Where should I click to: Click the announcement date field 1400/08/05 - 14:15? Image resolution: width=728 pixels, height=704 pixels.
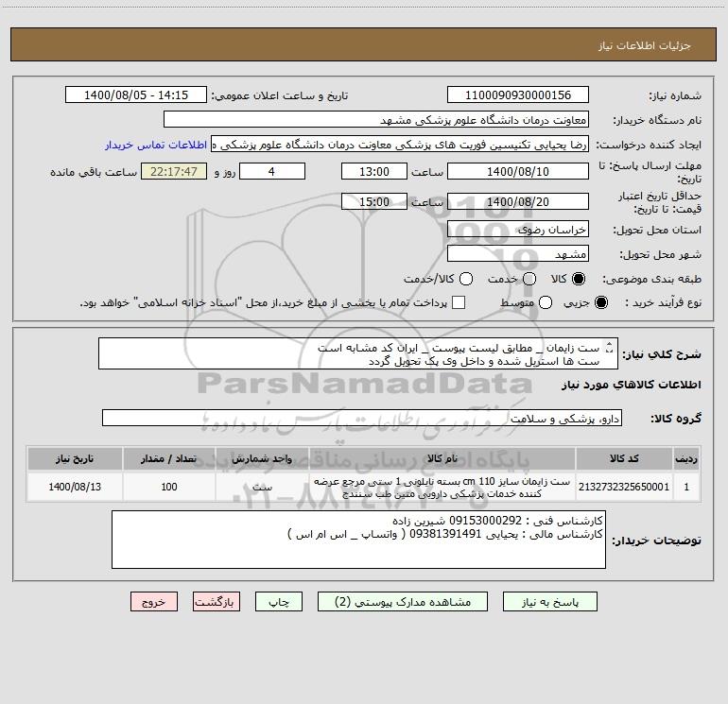[135, 94]
